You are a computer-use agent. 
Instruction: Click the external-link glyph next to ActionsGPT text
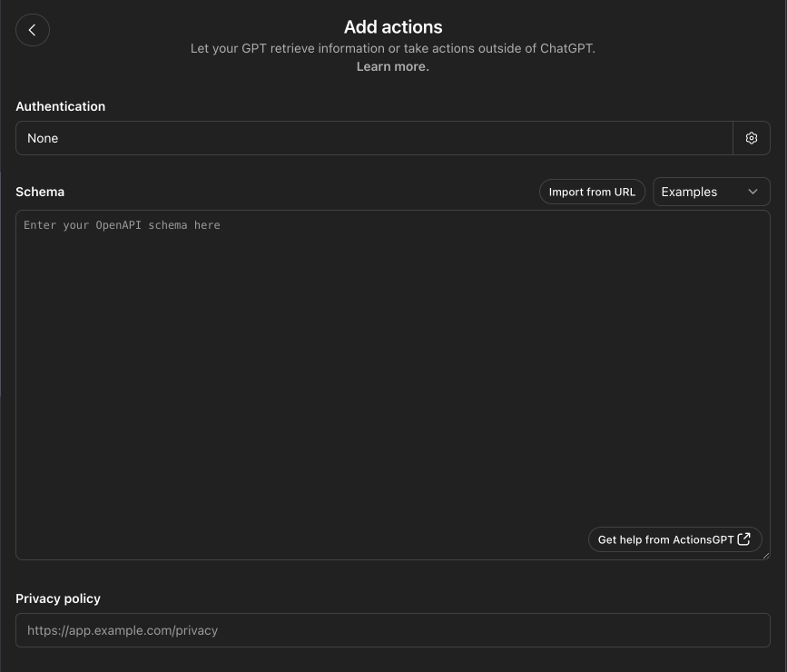click(x=745, y=539)
